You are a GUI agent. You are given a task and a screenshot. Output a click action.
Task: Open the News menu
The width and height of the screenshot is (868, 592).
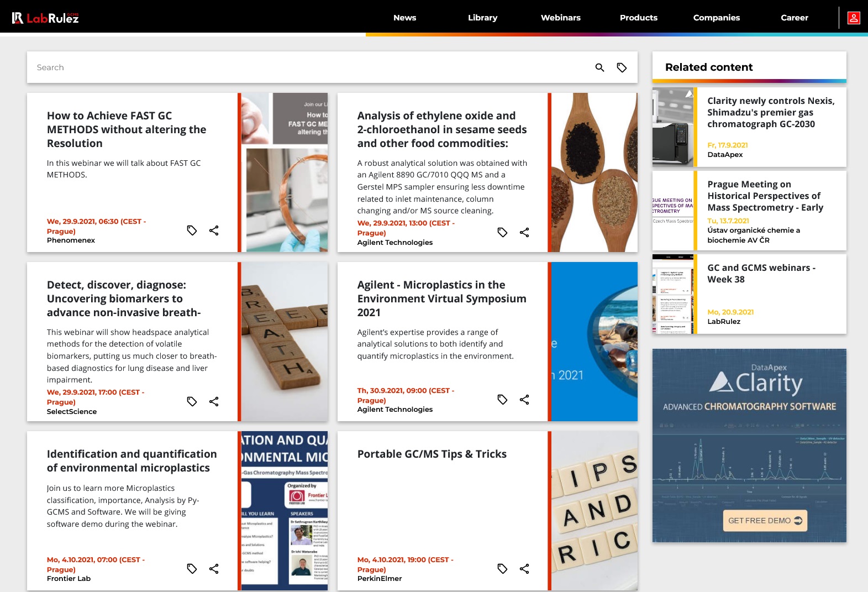click(x=404, y=18)
